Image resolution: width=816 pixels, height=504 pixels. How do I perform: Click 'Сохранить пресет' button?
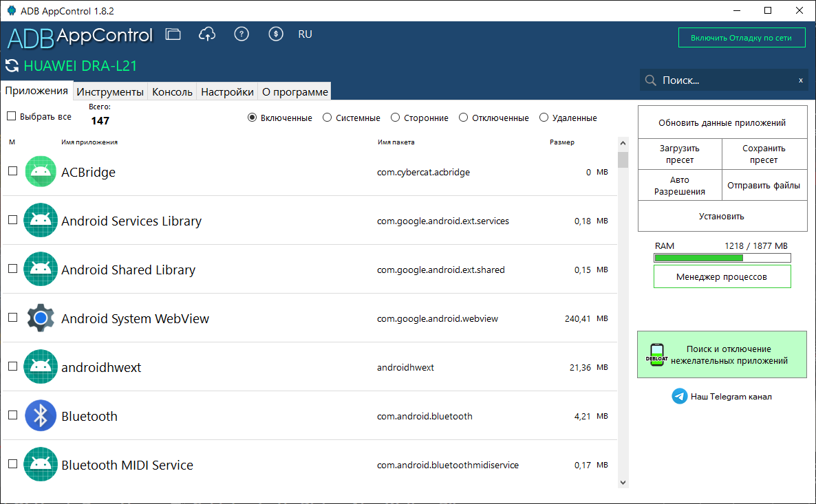764,154
